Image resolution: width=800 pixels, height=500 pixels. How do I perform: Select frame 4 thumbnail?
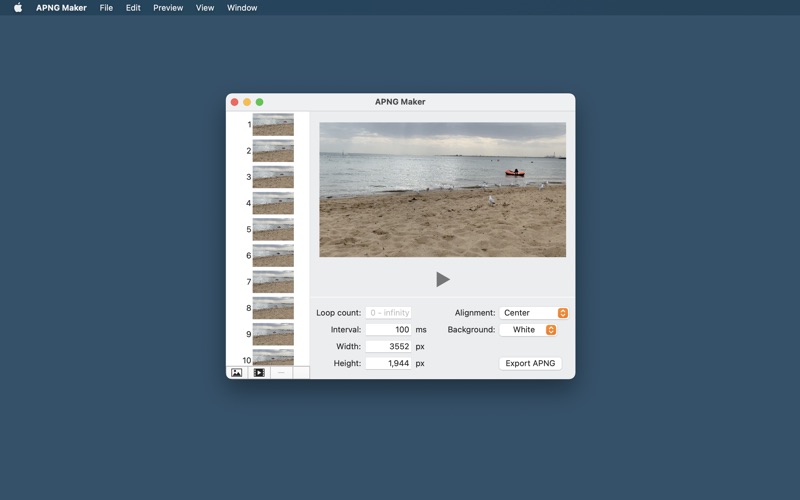(x=273, y=203)
